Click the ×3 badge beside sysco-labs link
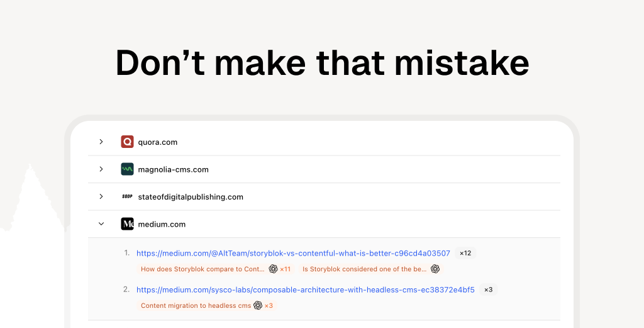 pos(488,290)
